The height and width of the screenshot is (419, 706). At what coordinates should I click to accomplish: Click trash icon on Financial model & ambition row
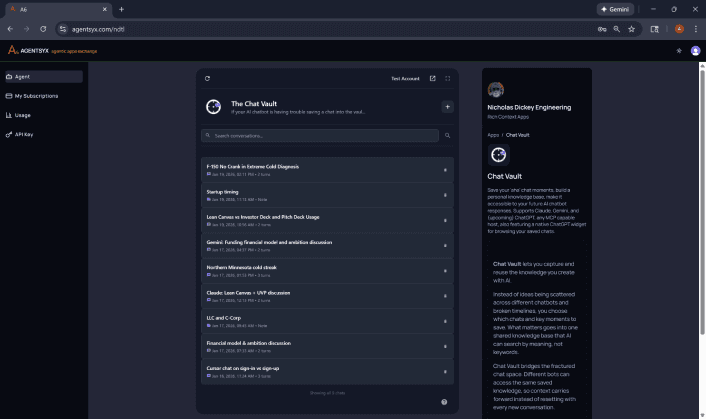point(445,347)
